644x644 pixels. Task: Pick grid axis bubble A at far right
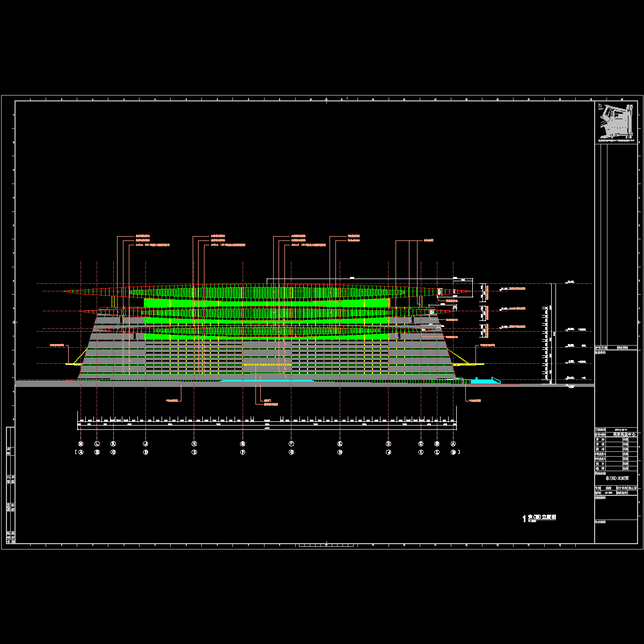click(x=453, y=444)
